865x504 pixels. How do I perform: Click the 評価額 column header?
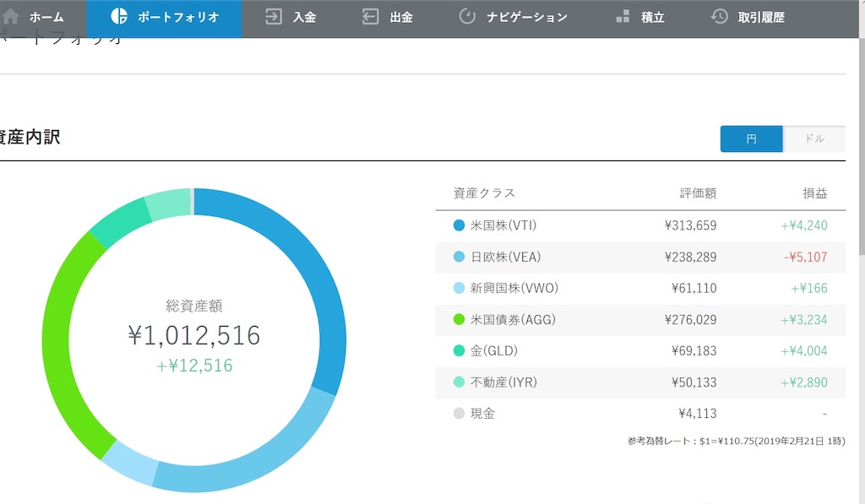coord(698,192)
